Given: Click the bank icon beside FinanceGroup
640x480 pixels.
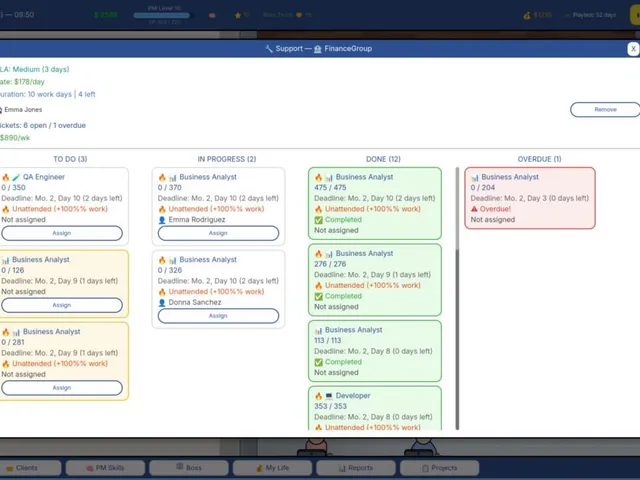Looking at the screenshot, I should point(318,49).
